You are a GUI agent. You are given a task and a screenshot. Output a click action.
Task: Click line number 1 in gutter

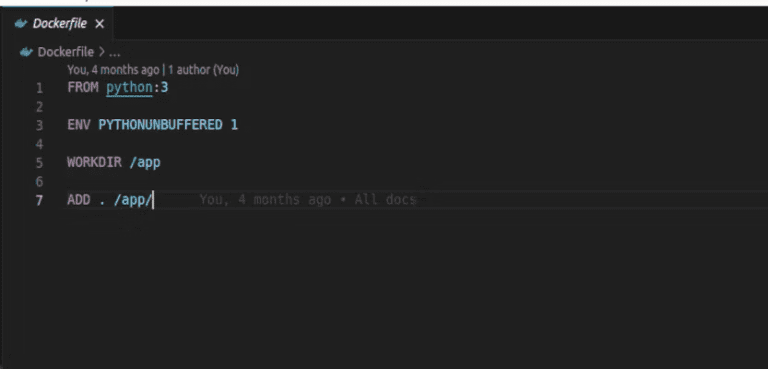pyautogui.click(x=39, y=88)
